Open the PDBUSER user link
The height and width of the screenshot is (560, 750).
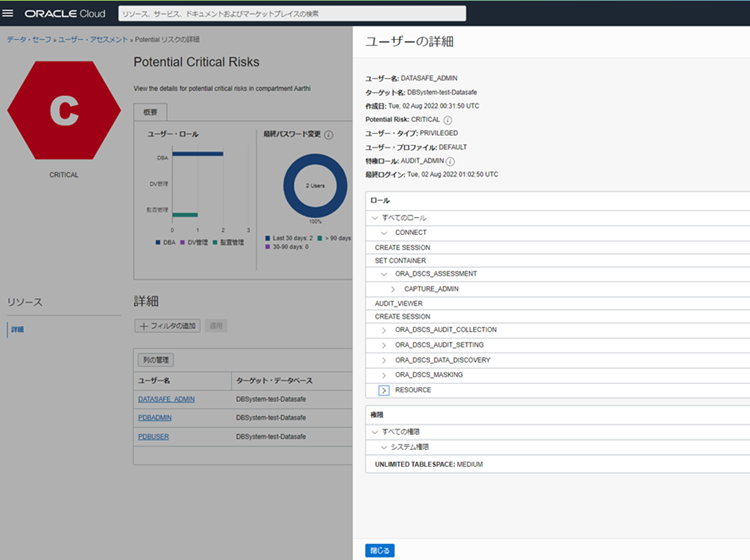click(154, 437)
